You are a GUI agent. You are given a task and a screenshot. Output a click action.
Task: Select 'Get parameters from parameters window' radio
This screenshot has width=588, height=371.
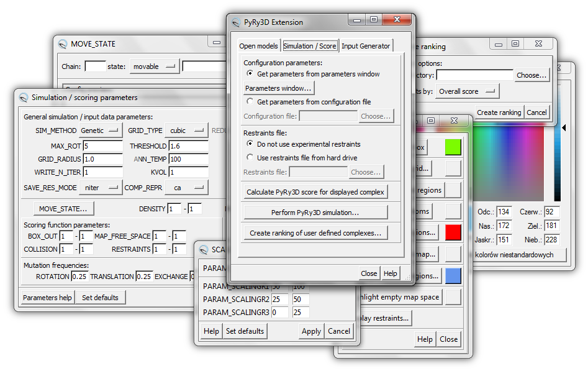250,73
